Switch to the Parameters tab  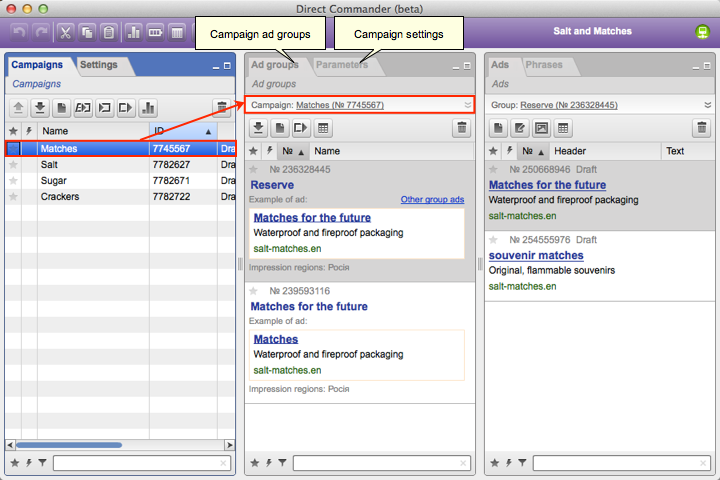(342, 65)
